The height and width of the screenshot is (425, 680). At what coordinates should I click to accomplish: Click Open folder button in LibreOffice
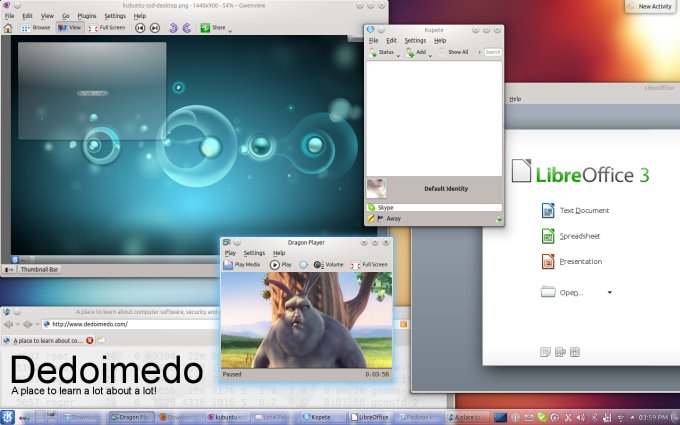point(562,292)
